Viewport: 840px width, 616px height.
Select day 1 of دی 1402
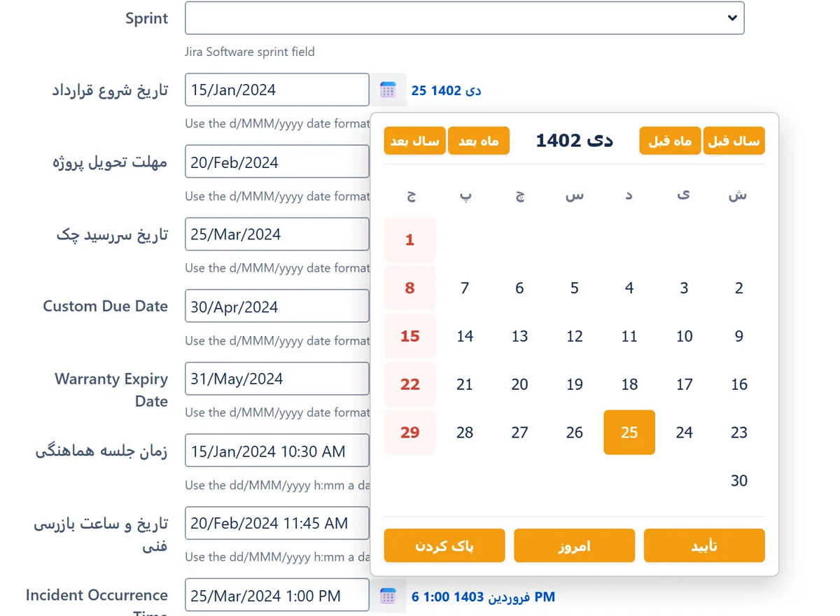click(x=410, y=240)
